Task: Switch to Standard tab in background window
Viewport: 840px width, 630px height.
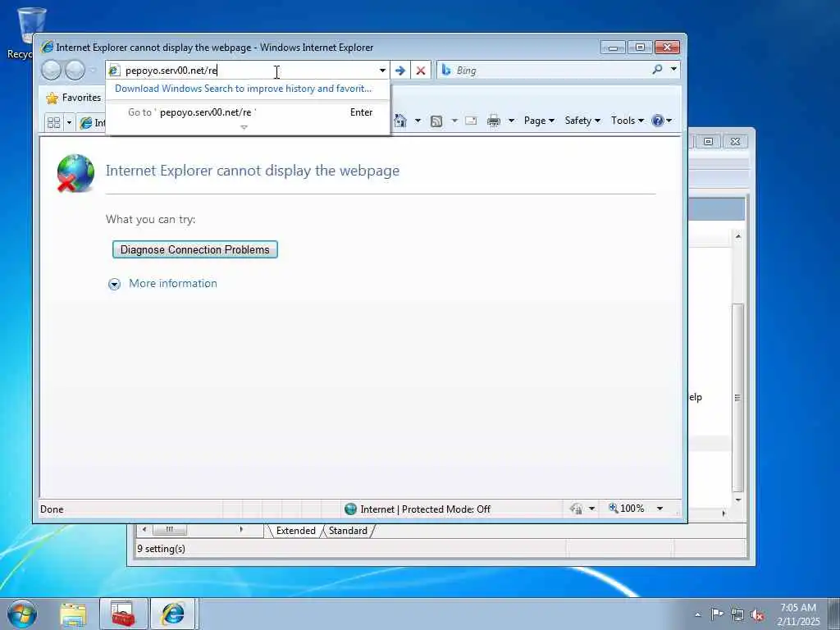Action: (x=348, y=531)
